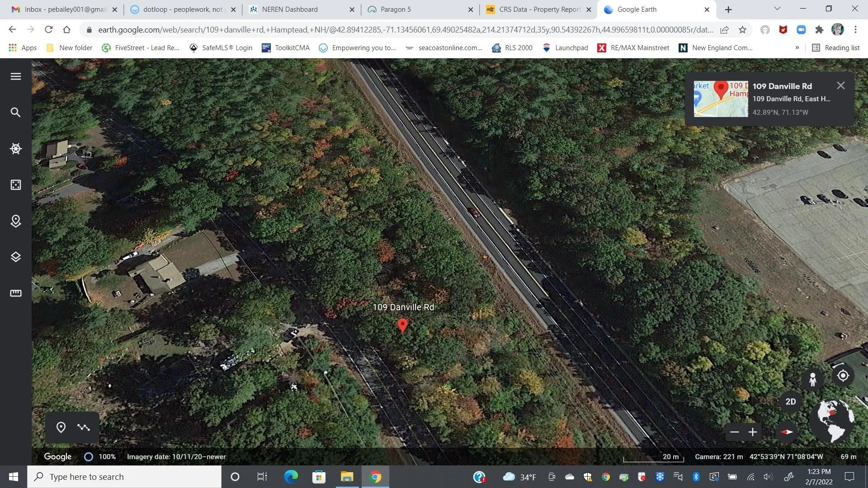868x488 pixels.
Task: Reload the current page
Action: [48, 29]
